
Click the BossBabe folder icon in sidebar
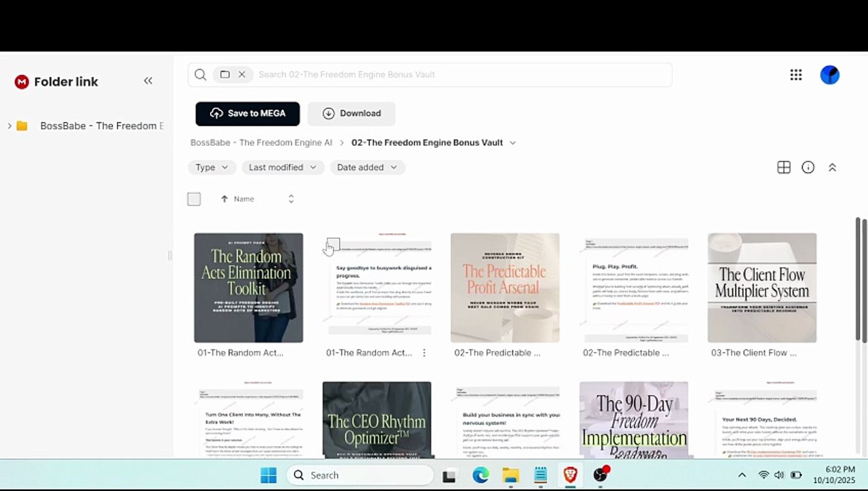click(22, 126)
